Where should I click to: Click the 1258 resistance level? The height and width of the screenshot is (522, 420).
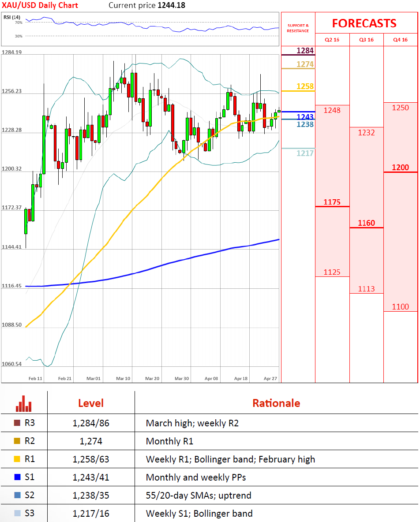305,86
